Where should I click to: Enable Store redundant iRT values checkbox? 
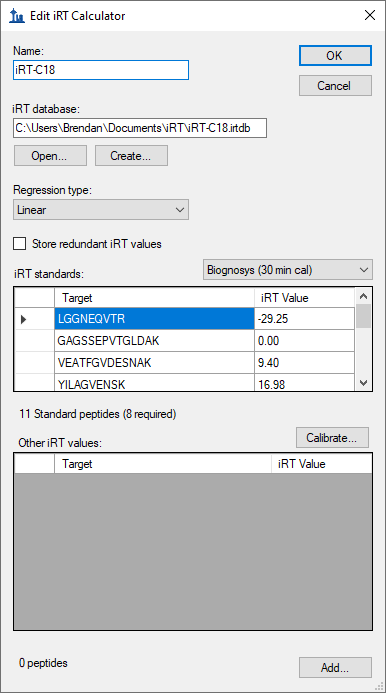(x=19, y=244)
